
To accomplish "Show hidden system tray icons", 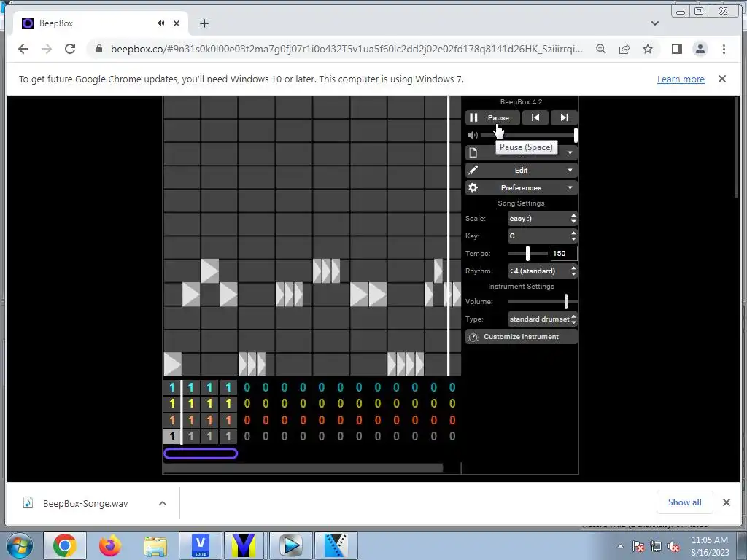I will [x=620, y=546].
